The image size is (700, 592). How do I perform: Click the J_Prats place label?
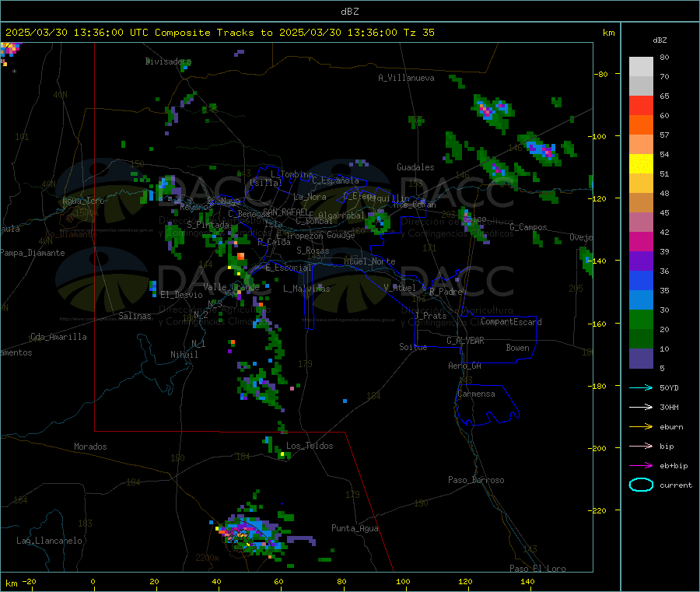click(431, 315)
